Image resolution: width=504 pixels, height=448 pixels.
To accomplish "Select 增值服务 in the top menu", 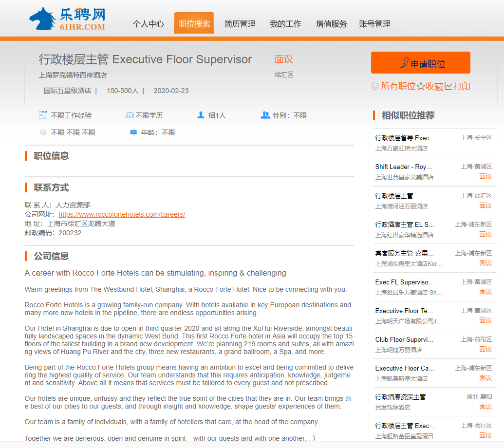I will pyautogui.click(x=331, y=24).
